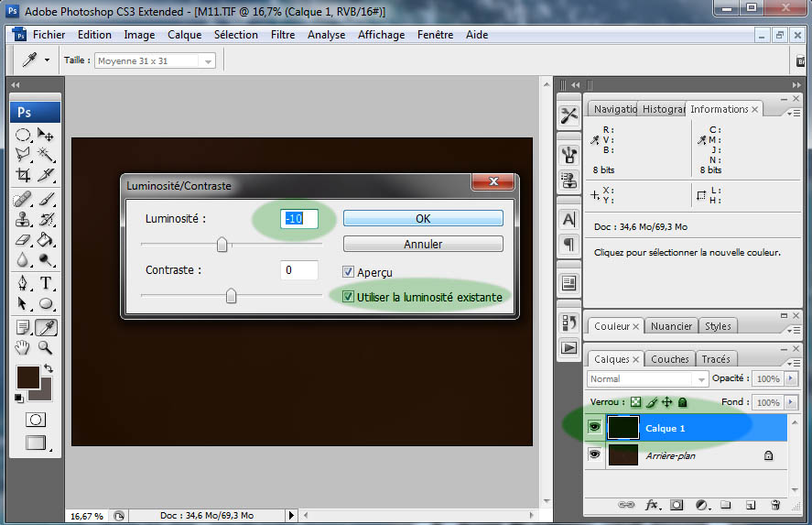The width and height of the screenshot is (812, 525).
Task: Toggle lock all
Action: 683,401
